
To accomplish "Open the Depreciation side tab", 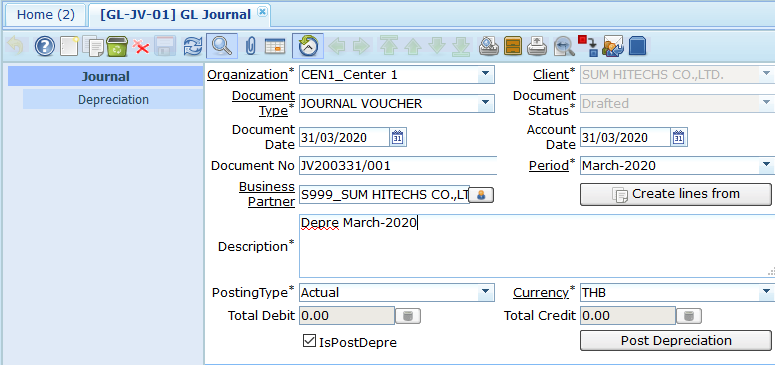I will pyautogui.click(x=113, y=99).
